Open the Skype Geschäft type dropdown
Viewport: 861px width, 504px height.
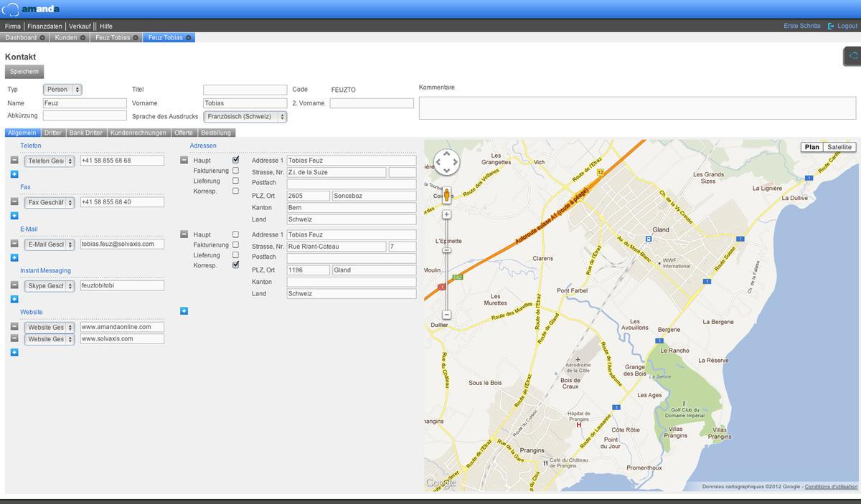(50, 286)
